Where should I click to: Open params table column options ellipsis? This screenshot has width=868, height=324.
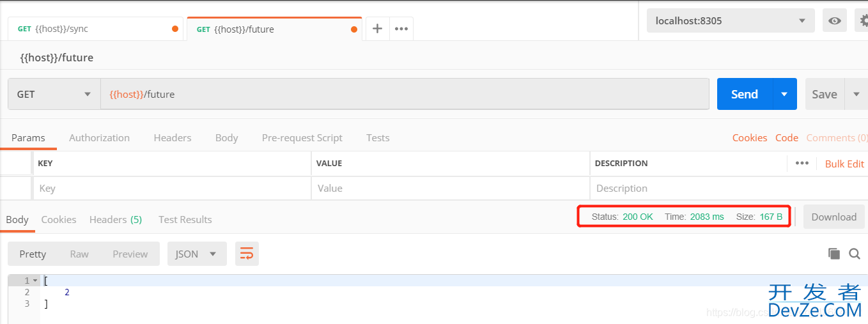pyautogui.click(x=802, y=163)
